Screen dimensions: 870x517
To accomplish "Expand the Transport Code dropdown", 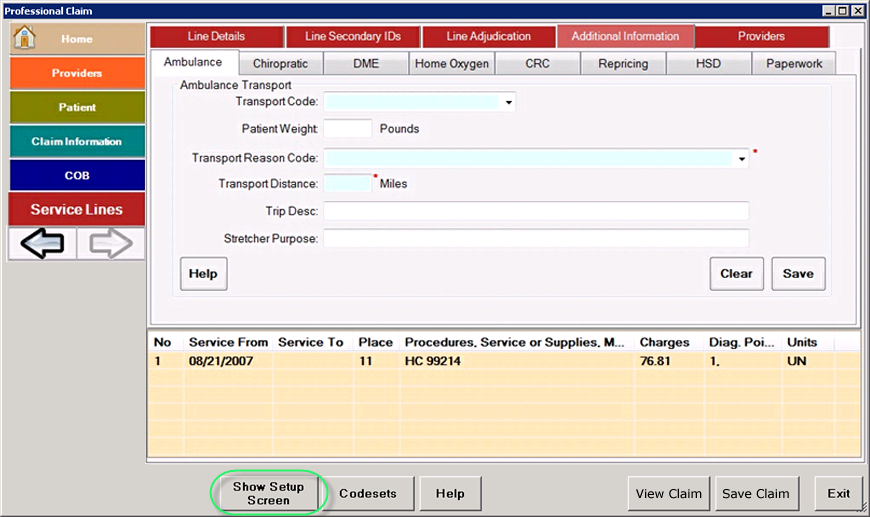I will [508, 102].
